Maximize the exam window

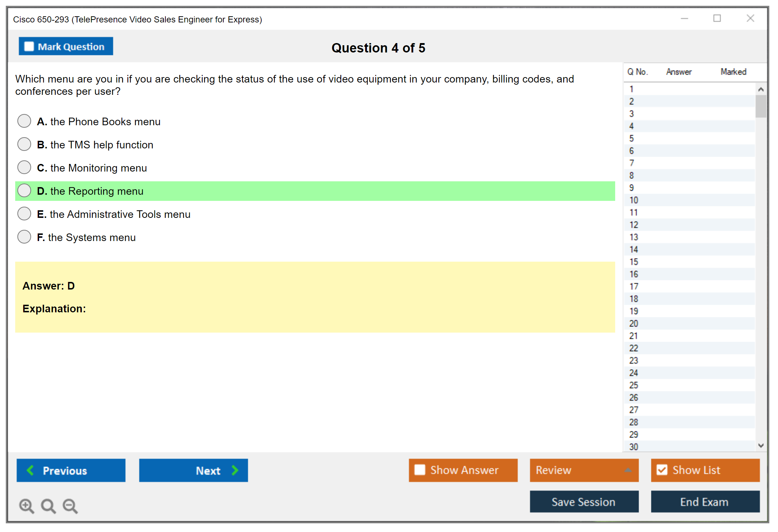point(717,18)
